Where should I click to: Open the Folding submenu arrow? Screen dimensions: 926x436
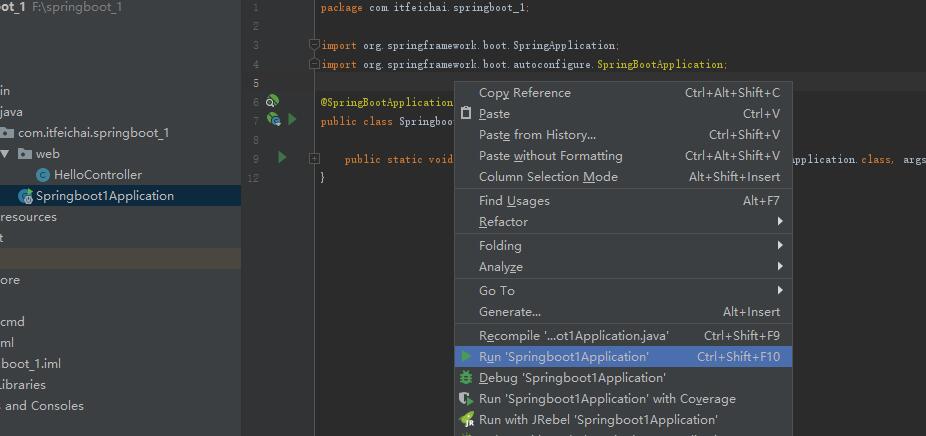(780, 245)
